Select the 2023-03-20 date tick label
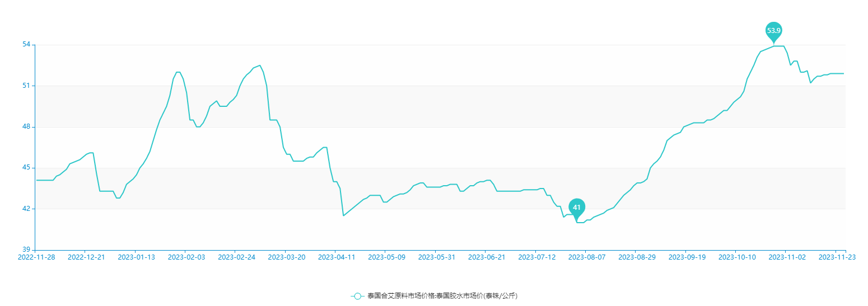 pyautogui.click(x=286, y=257)
